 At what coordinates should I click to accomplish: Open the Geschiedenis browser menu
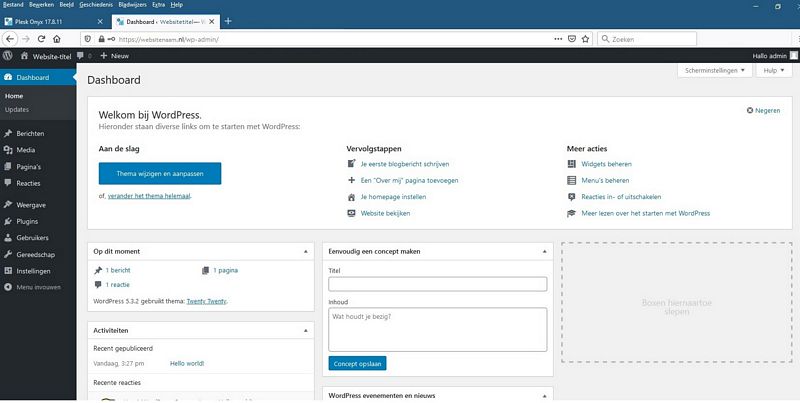(x=94, y=5)
